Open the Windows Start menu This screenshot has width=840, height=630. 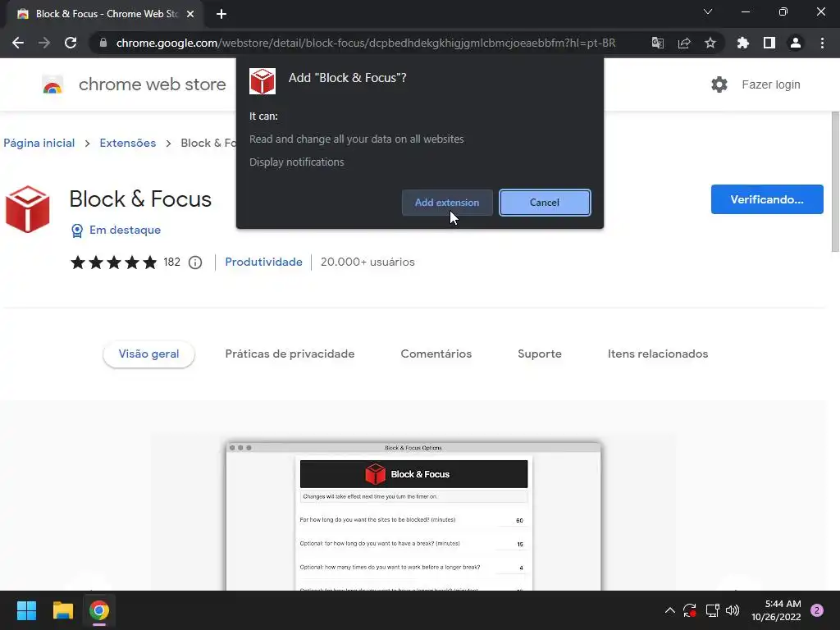[x=26, y=610]
